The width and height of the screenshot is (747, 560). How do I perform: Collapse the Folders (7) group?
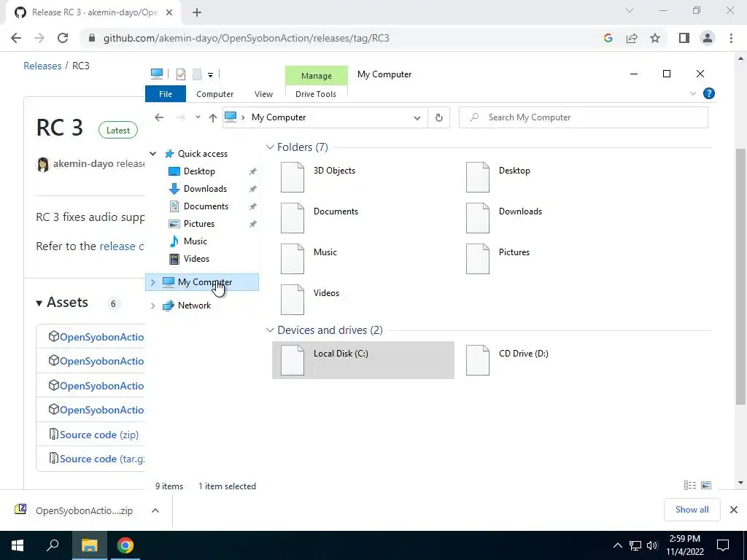tap(270, 147)
